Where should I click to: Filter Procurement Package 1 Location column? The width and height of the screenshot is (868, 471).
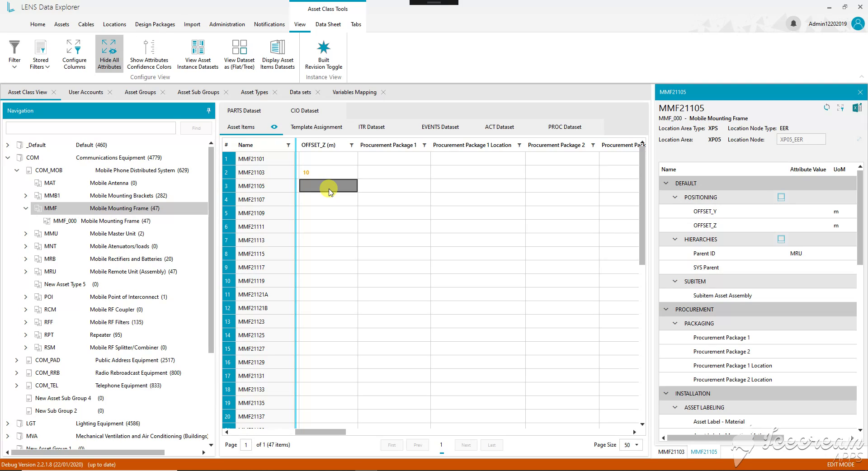point(519,145)
